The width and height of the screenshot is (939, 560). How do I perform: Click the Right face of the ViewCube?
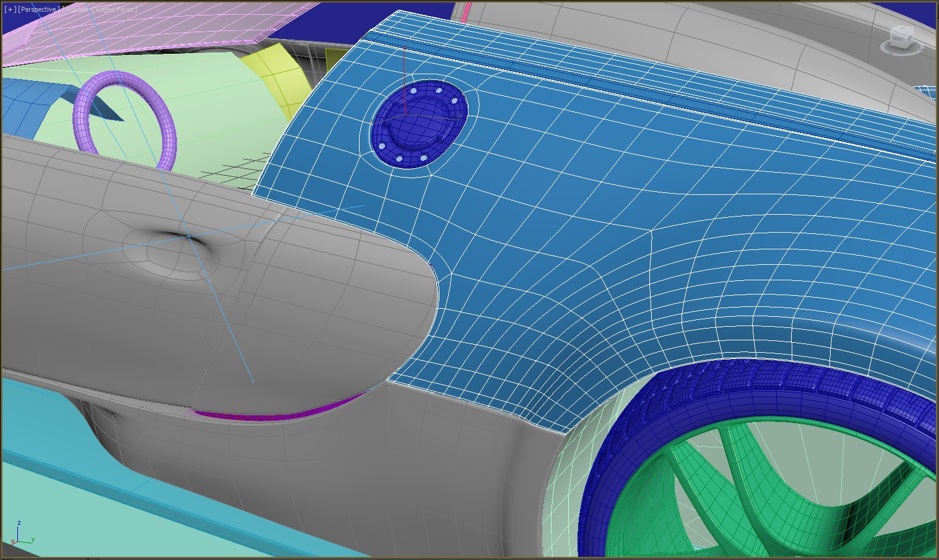(898, 39)
